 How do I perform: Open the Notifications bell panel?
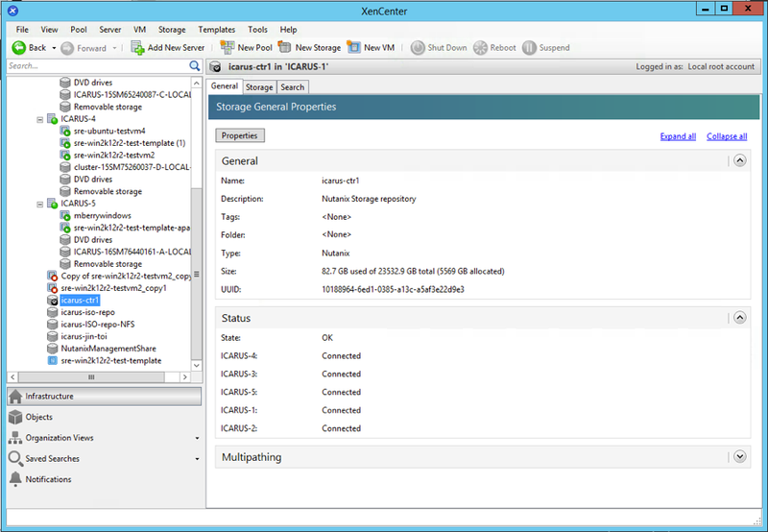[x=15, y=479]
